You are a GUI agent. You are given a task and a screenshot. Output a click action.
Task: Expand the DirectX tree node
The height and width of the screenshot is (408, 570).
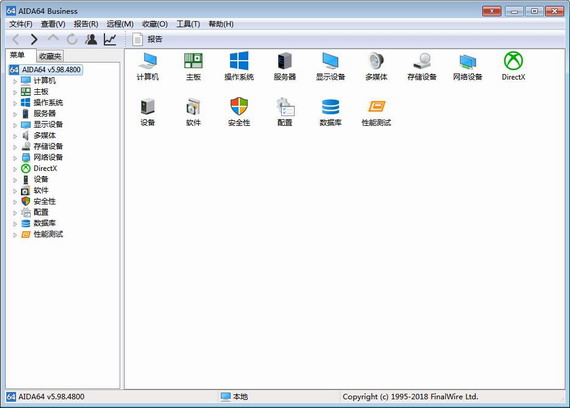[x=15, y=169]
